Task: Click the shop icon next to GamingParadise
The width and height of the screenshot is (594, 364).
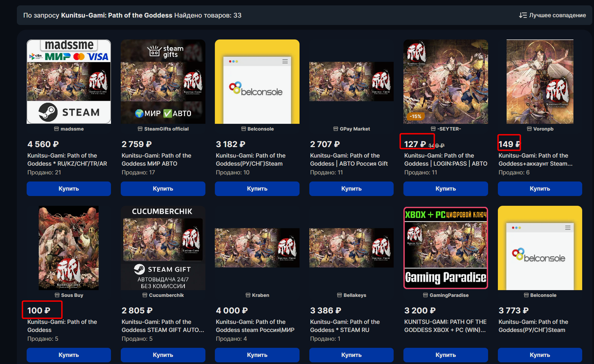Action: click(x=425, y=295)
